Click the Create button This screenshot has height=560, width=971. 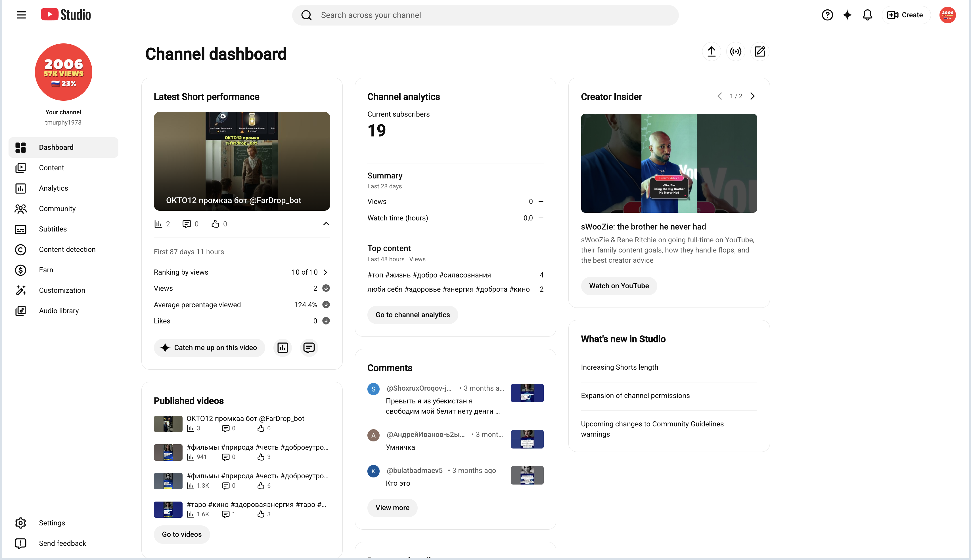point(906,15)
